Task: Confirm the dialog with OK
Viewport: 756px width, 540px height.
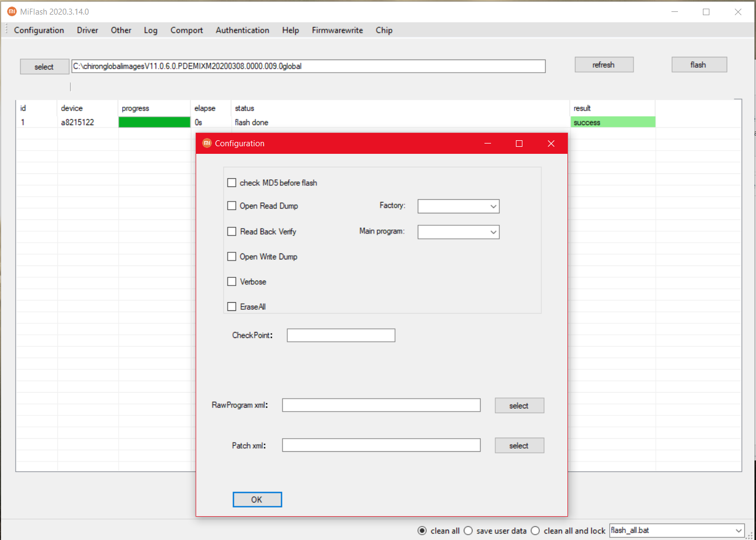Action: click(257, 499)
